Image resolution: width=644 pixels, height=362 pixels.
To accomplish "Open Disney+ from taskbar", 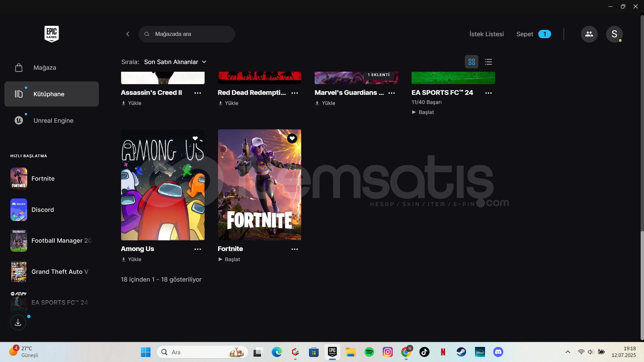I will pos(480,352).
